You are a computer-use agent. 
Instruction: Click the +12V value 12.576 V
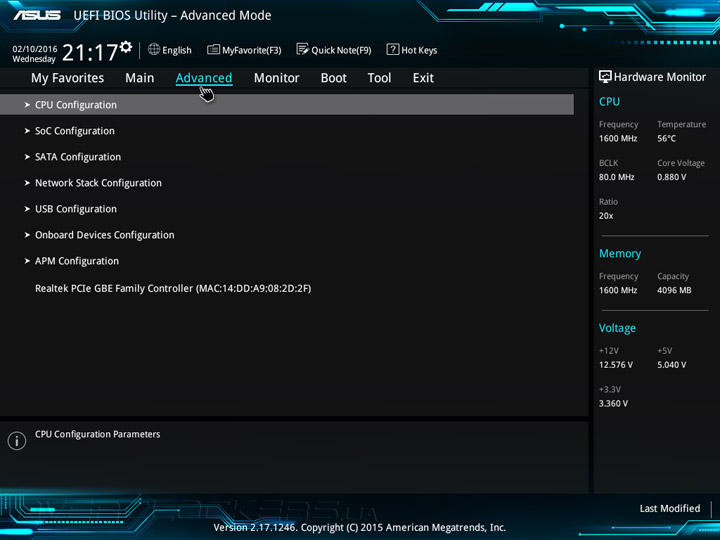616,365
